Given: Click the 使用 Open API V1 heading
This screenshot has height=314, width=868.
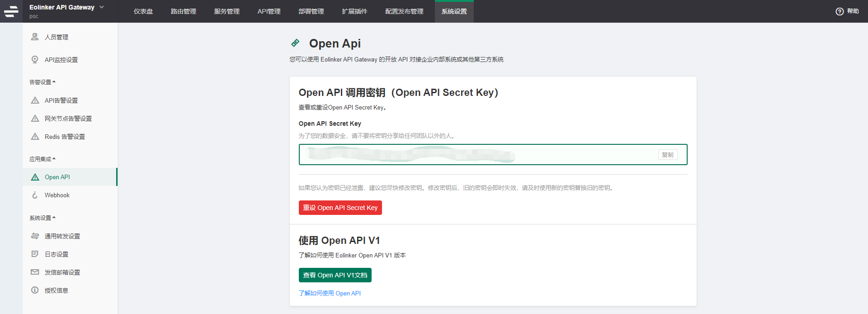Looking at the screenshot, I should 339,240.
